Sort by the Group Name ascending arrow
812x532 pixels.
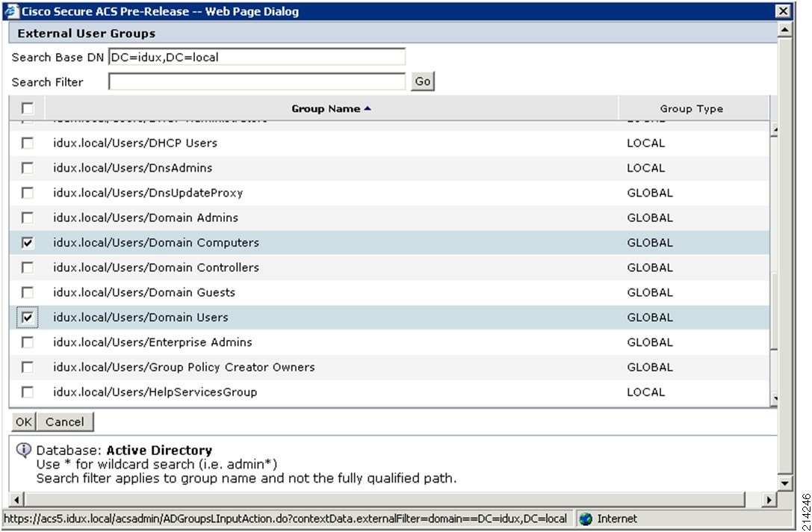(x=368, y=108)
